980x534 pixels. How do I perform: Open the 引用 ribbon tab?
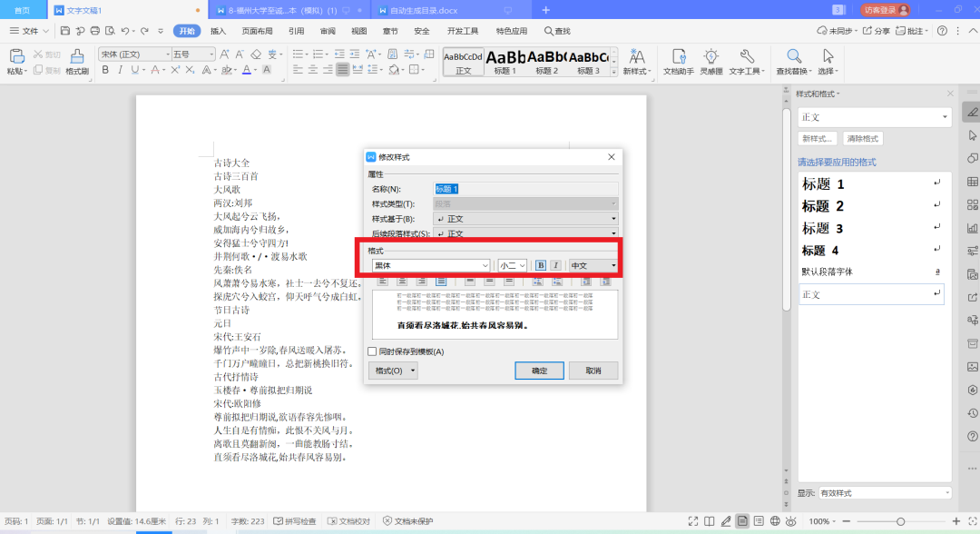pos(296,31)
